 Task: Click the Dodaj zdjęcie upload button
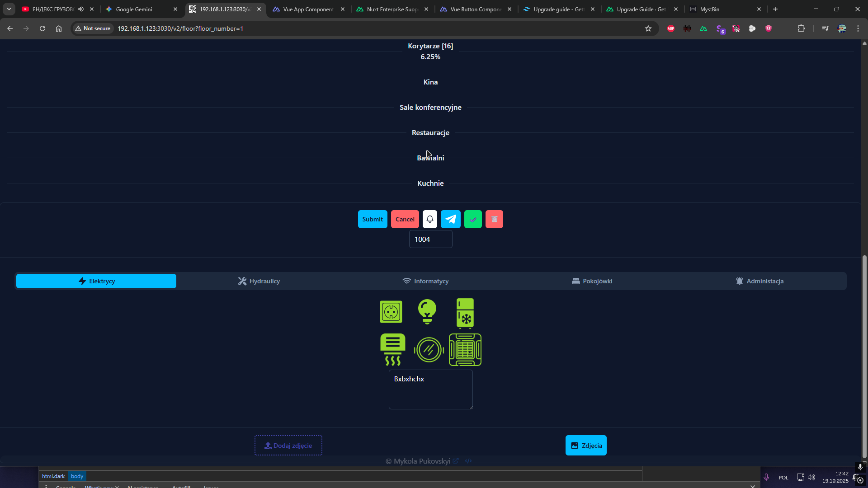pos(288,446)
